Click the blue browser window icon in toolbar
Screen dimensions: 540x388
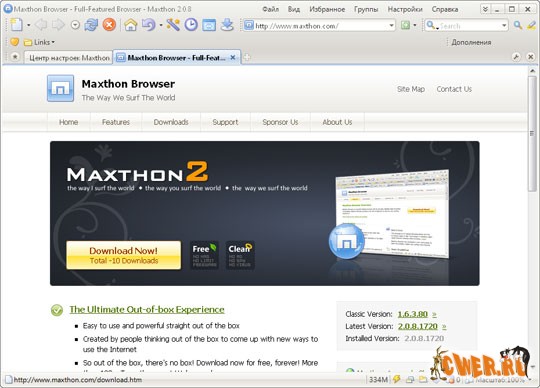(x=209, y=25)
